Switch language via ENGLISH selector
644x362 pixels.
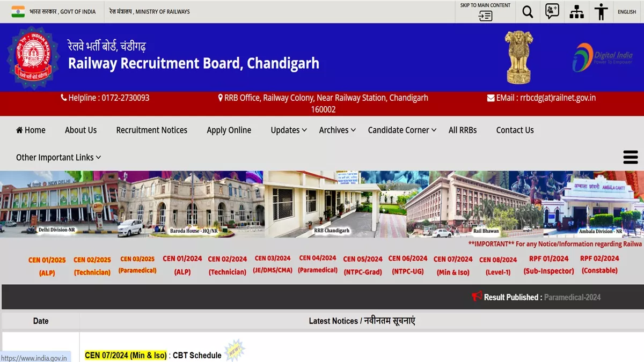pos(627,12)
